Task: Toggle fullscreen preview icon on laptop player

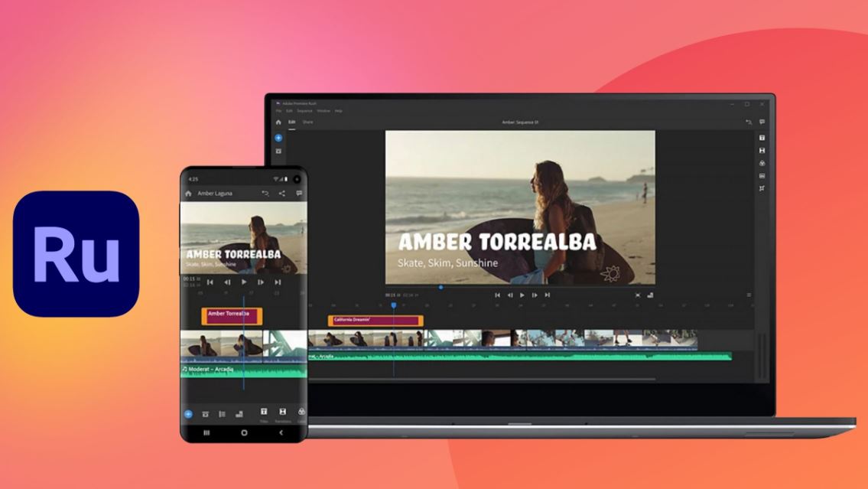Action: coord(638,295)
